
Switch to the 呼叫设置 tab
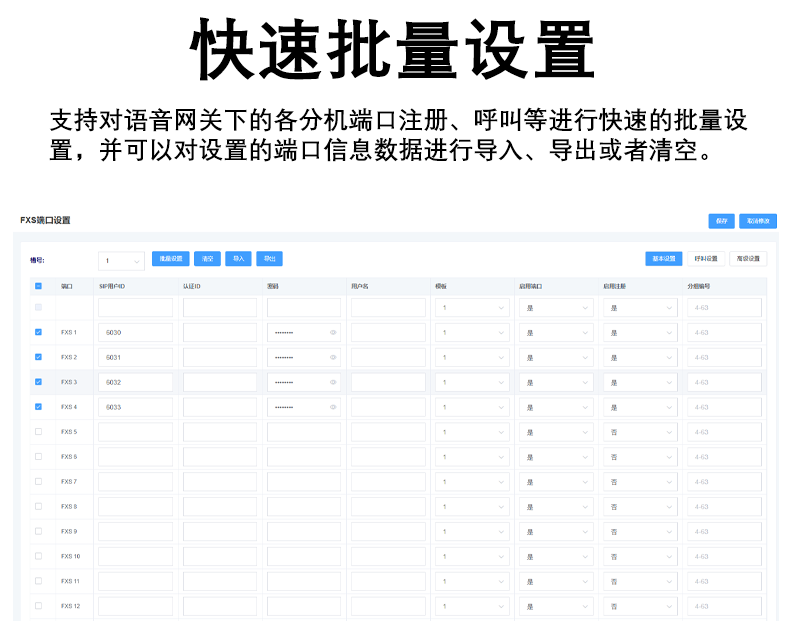[x=706, y=259]
